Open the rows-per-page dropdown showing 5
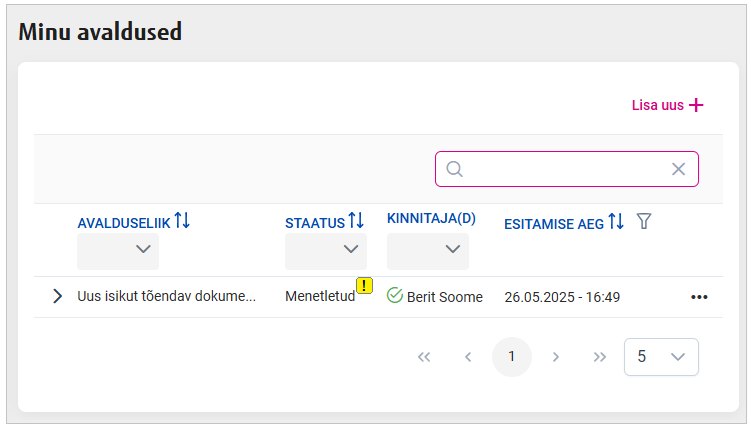Viewport: 751px width, 426px height. tap(661, 356)
